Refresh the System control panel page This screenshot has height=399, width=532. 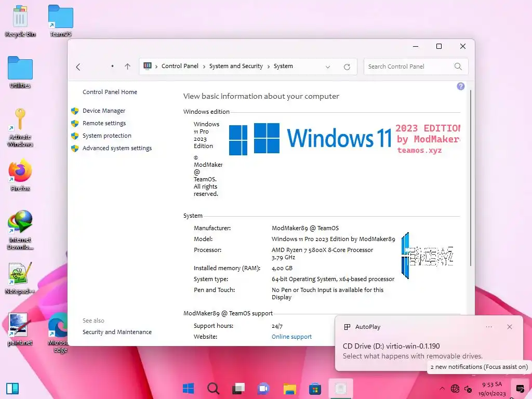point(347,67)
